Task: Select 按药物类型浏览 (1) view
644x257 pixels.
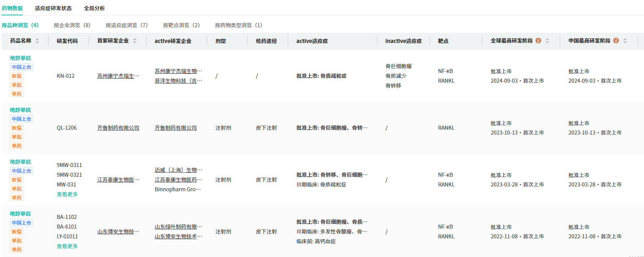Action: click(x=238, y=25)
